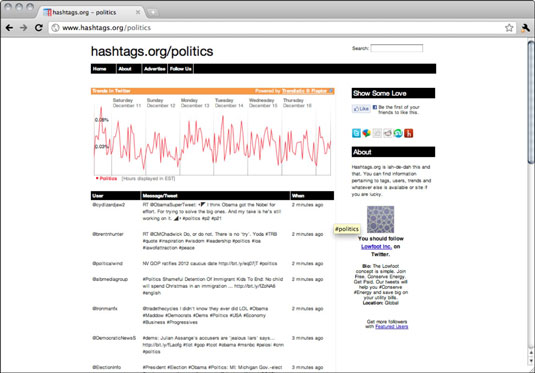Click the red Politics chart legend
This screenshot has height=373, width=535.
point(106,178)
